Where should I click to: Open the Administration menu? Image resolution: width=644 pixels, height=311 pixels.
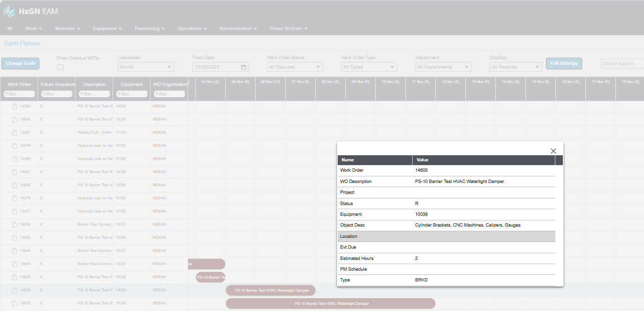coord(238,28)
